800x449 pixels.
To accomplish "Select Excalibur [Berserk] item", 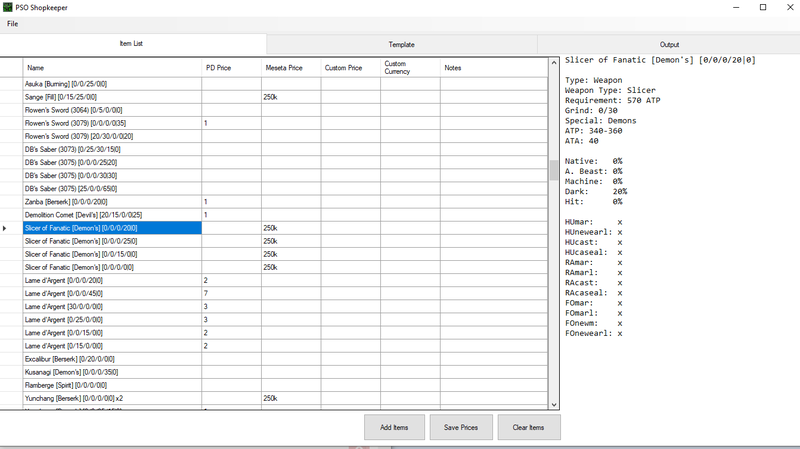I will (112, 359).
